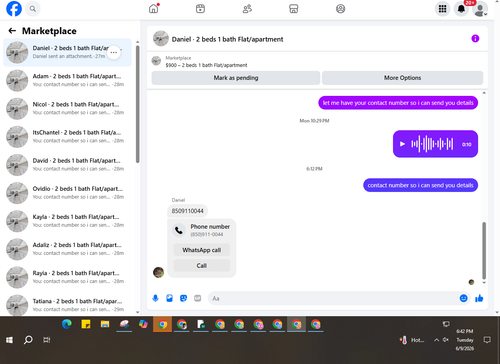Viewport: 500px width, 364px height.
Task: Click the muted volume tray icon
Action: click(x=446, y=340)
